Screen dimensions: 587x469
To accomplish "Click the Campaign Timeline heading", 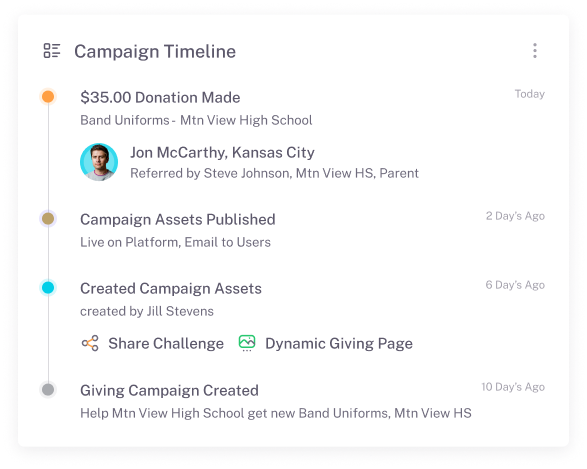I will tap(155, 51).
